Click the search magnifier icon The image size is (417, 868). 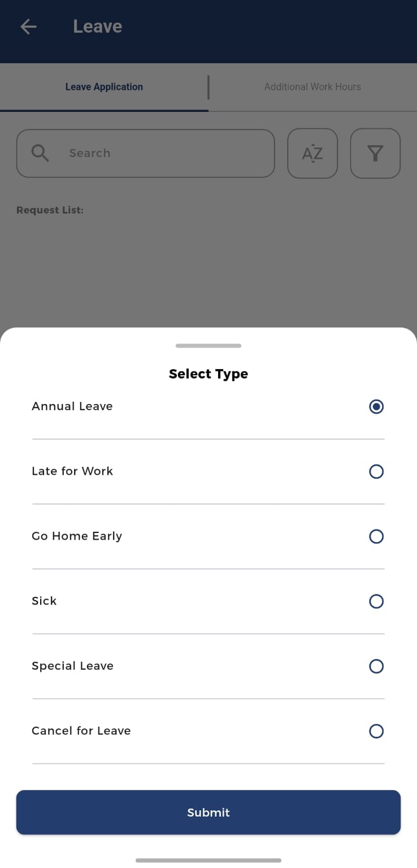(40, 153)
